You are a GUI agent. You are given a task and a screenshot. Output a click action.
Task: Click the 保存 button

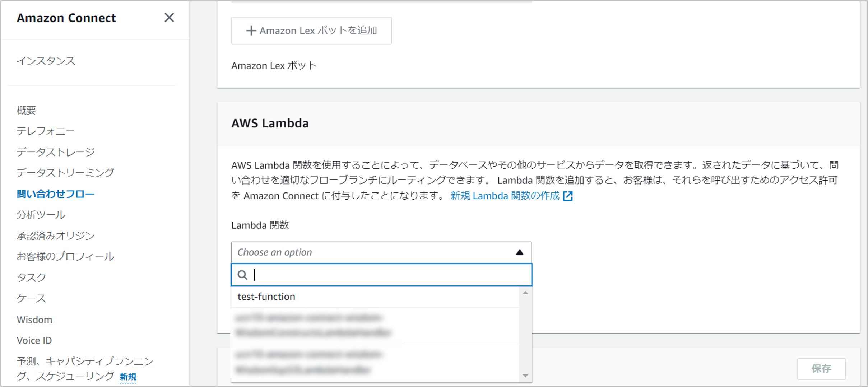click(822, 369)
